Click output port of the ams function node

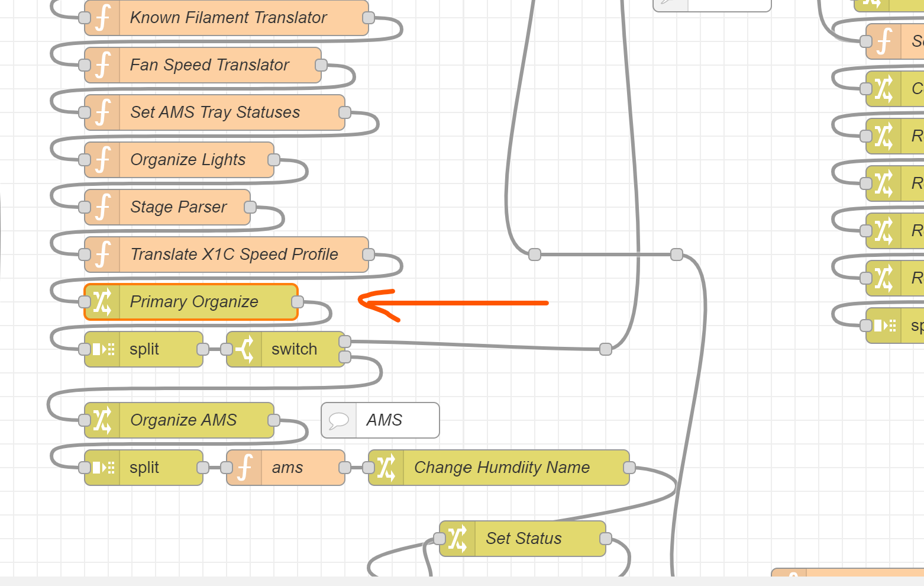point(345,468)
